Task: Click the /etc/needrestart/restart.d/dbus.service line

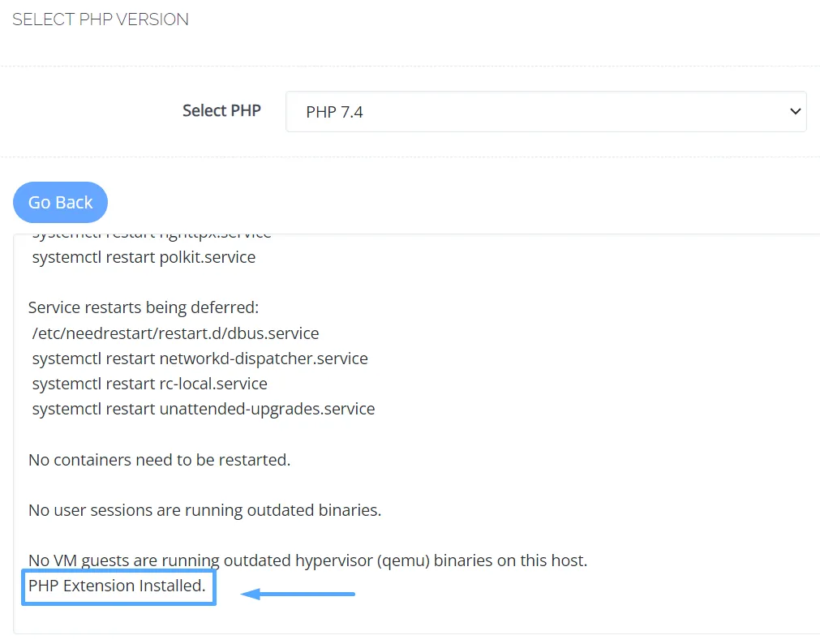Action: 175,333
